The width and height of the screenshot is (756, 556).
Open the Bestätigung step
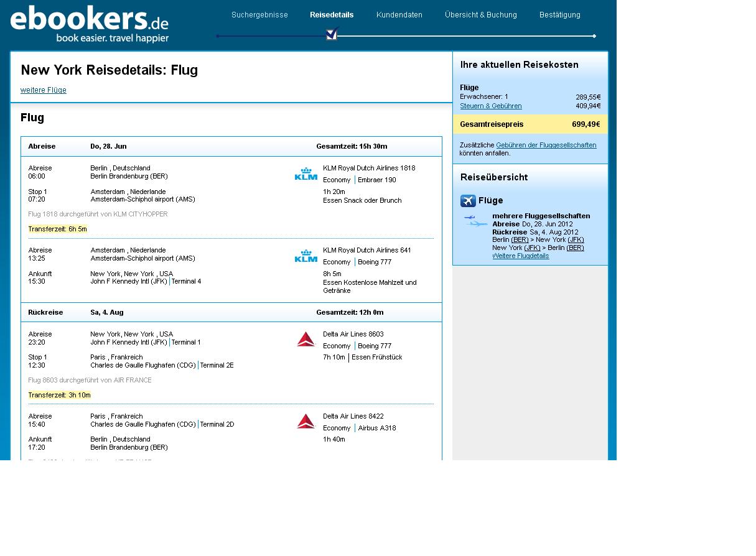pos(560,15)
